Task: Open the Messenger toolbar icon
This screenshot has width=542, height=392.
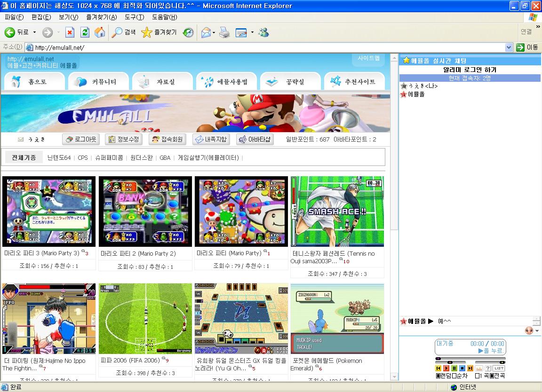Action: (263, 32)
